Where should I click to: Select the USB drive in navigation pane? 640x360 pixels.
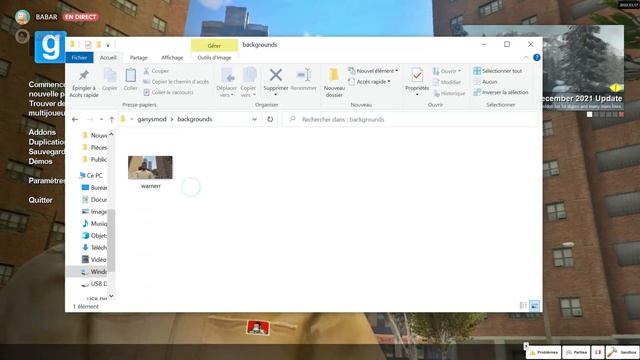point(94,284)
